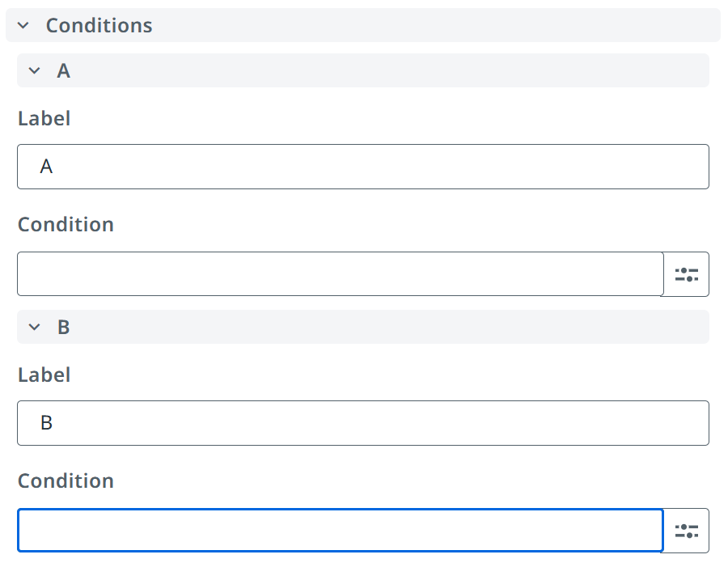The width and height of the screenshot is (728, 563).
Task: Click the Label caption in section B
Action: (x=44, y=375)
